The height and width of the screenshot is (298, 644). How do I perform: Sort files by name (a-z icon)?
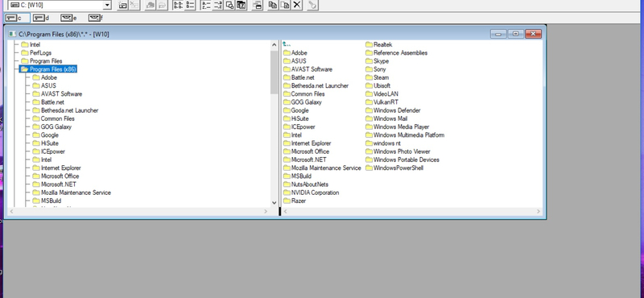[x=206, y=5]
